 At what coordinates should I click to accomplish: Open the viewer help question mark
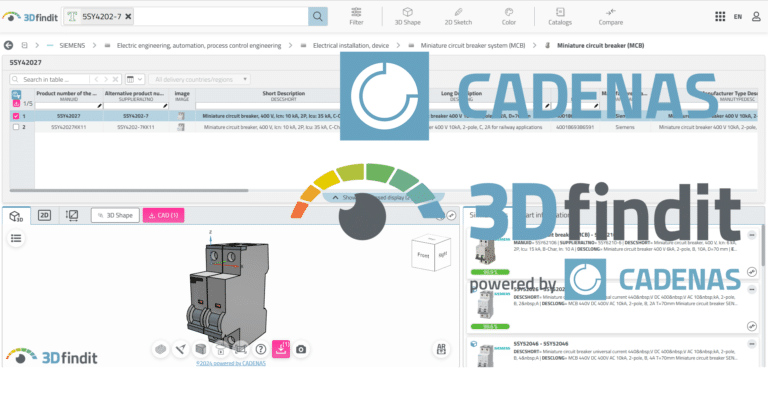click(x=261, y=349)
